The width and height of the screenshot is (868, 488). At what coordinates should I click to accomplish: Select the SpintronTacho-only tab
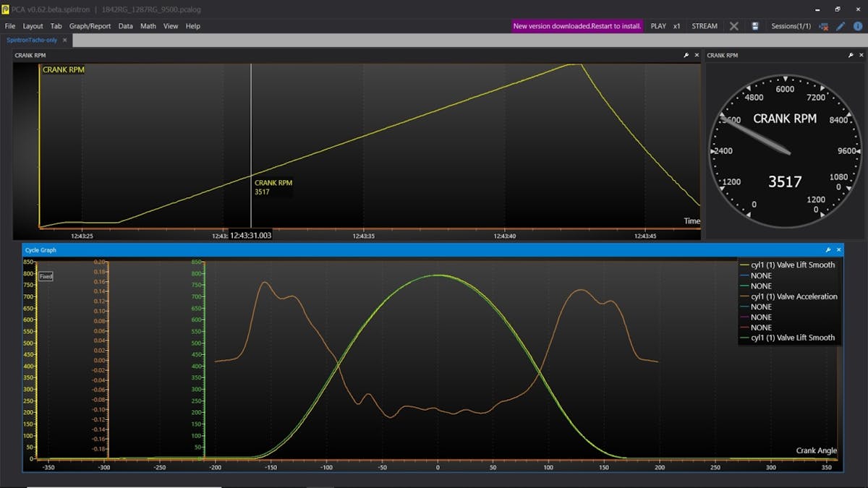click(32, 40)
